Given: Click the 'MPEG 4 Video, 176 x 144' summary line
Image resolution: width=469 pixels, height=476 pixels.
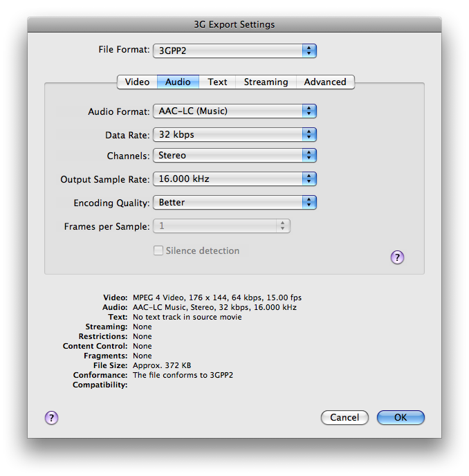Looking at the screenshot, I should pos(217,297).
